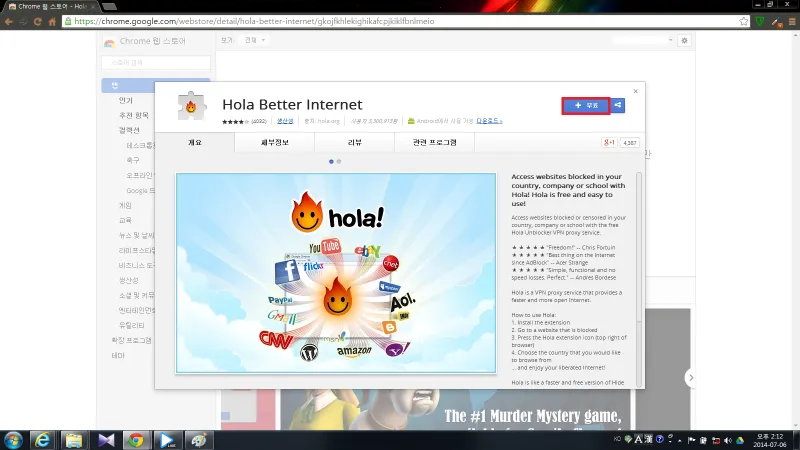
Task: Open the Paint taskbar icon
Action: coord(198,440)
